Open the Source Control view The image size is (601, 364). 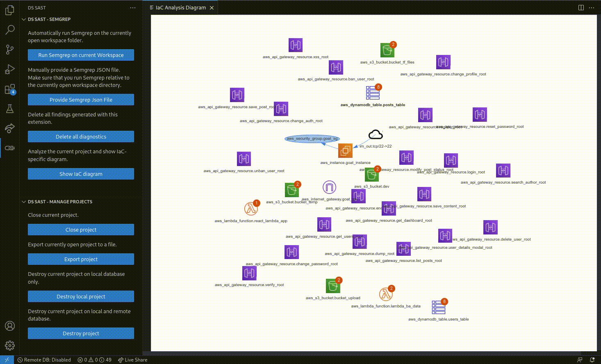click(x=10, y=50)
